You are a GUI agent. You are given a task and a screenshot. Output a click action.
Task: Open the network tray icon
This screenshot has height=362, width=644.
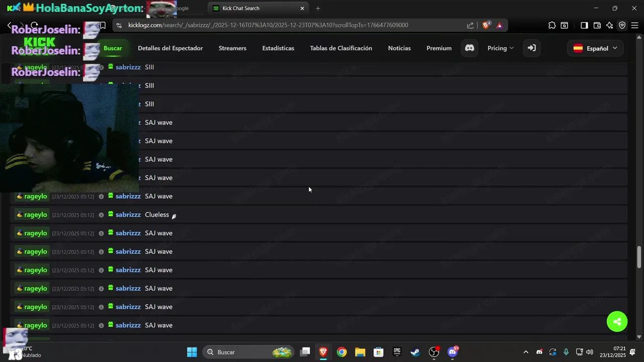[x=579, y=352]
